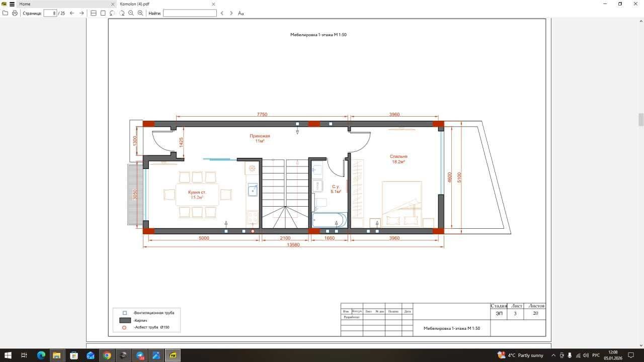Screen dimensions: 644x362
Task: Toggle match case search option
Action: tap(241, 13)
